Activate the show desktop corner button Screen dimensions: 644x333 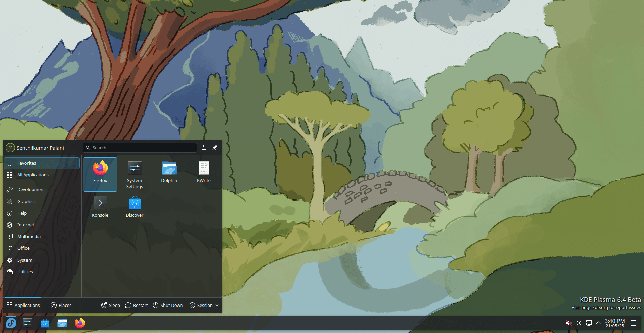tap(633, 323)
